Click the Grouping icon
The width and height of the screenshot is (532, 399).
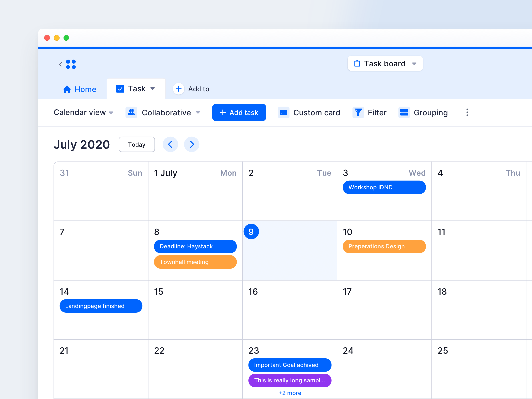(x=404, y=112)
